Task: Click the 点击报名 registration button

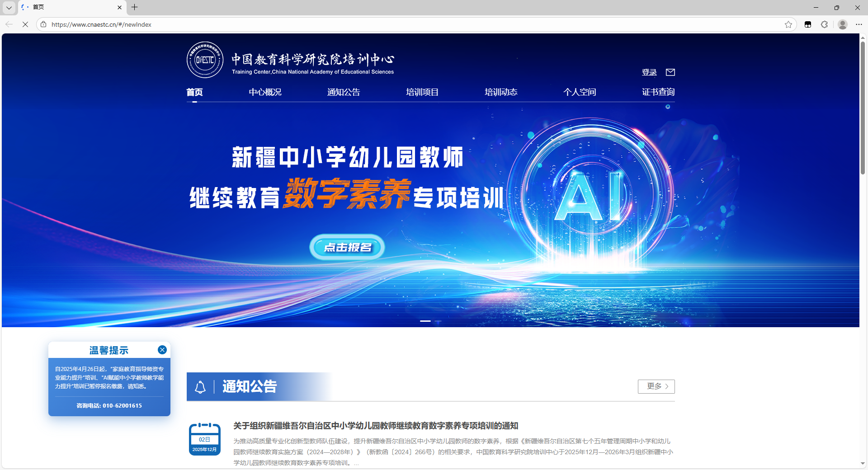Action: pos(347,247)
